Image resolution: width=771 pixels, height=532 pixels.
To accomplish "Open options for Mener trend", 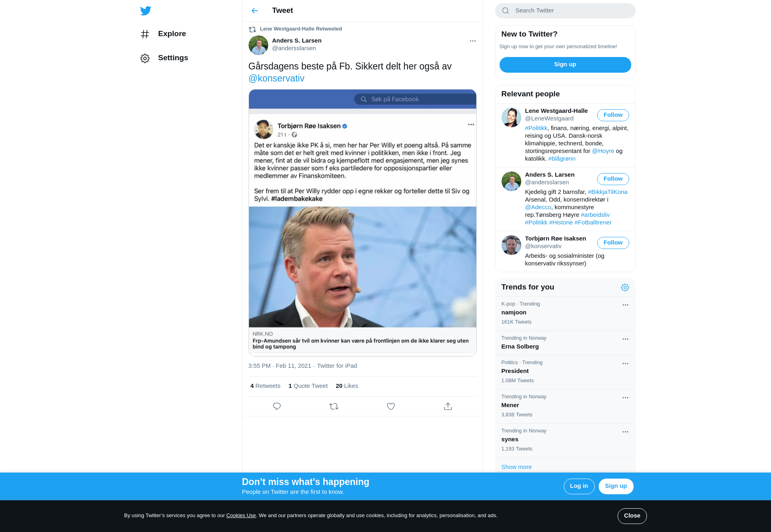I will click(625, 398).
